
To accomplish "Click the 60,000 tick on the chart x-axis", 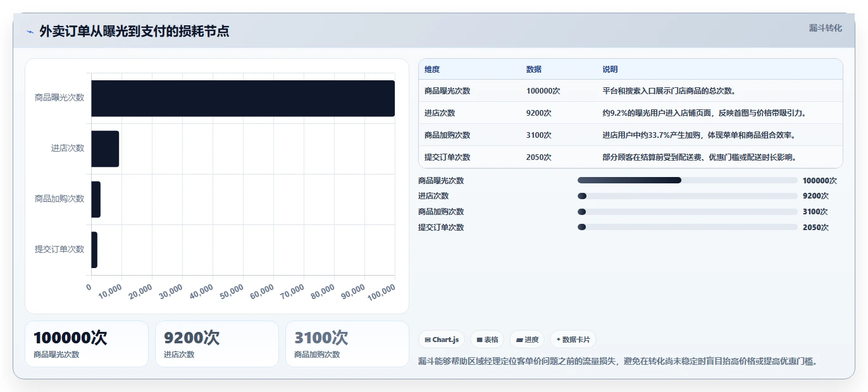I will click(x=262, y=291).
